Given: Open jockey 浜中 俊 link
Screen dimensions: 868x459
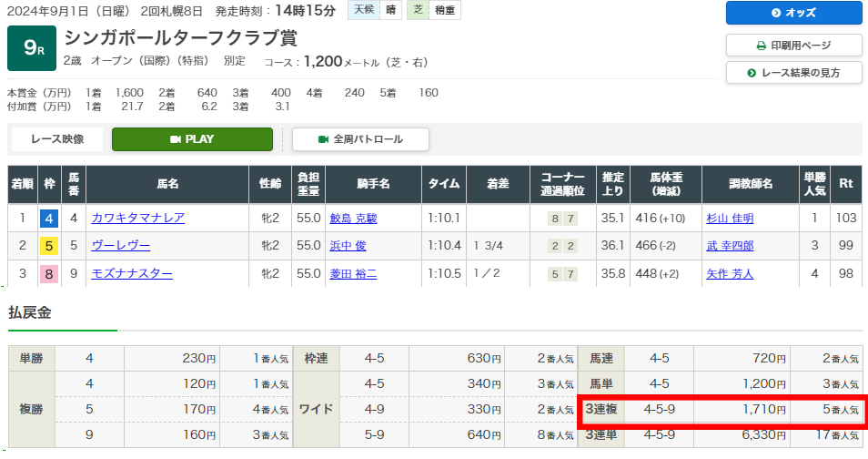Looking at the screenshot, I should pos(348,245).
